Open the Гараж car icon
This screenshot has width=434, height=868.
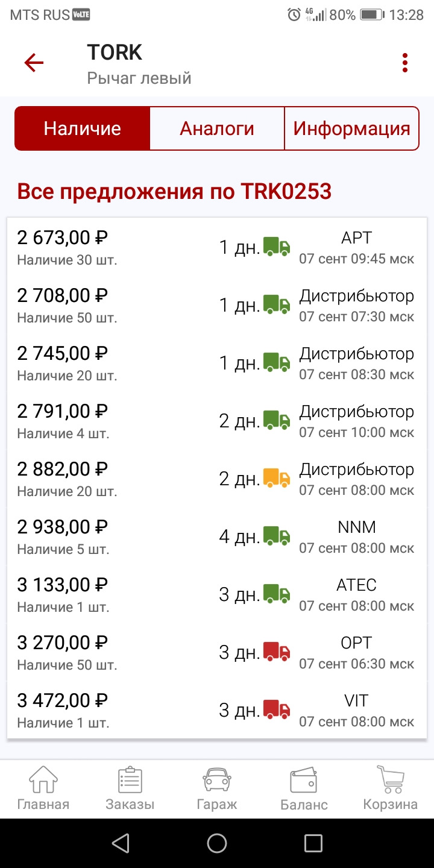point(217,779)
